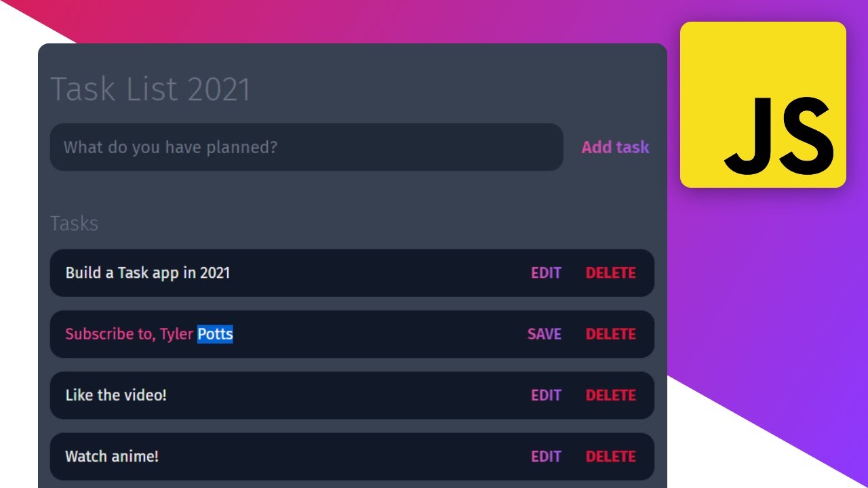Edit the 'Build a Task app in 2021' task

coord(546,273)
